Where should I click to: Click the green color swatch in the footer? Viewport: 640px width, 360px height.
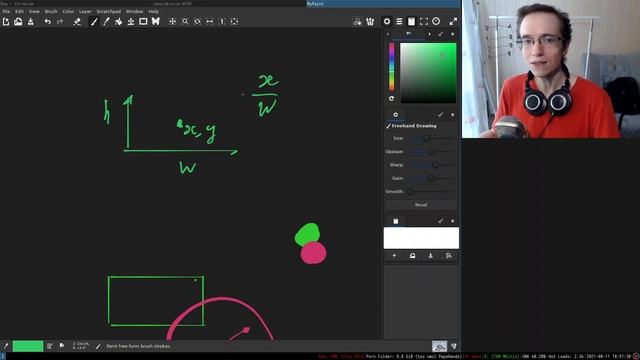28,346
